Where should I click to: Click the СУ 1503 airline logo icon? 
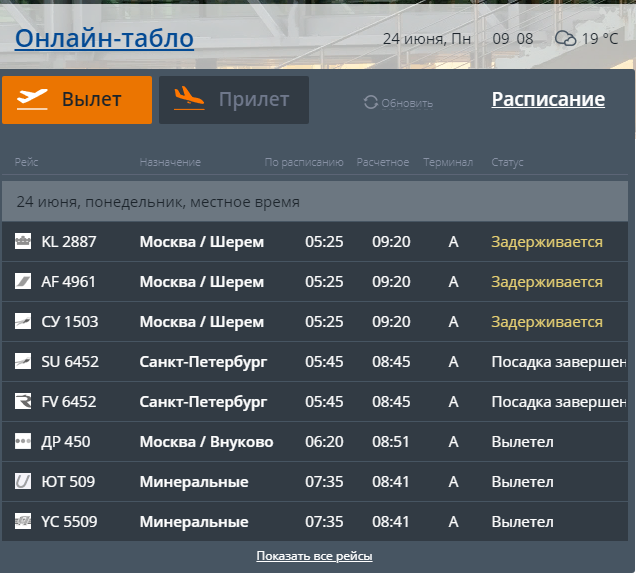(x=23, y=322)
